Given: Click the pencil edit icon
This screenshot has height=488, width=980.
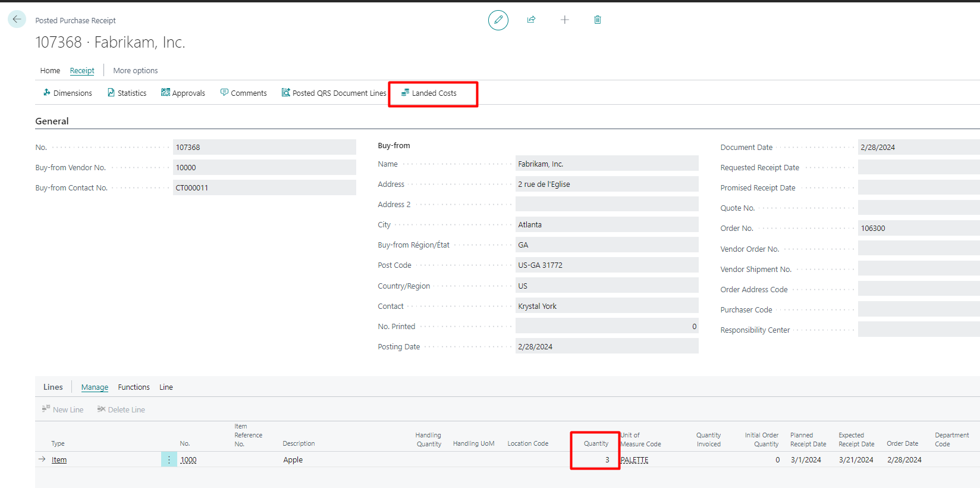Looking at the screenshot, I should point(498,20).
